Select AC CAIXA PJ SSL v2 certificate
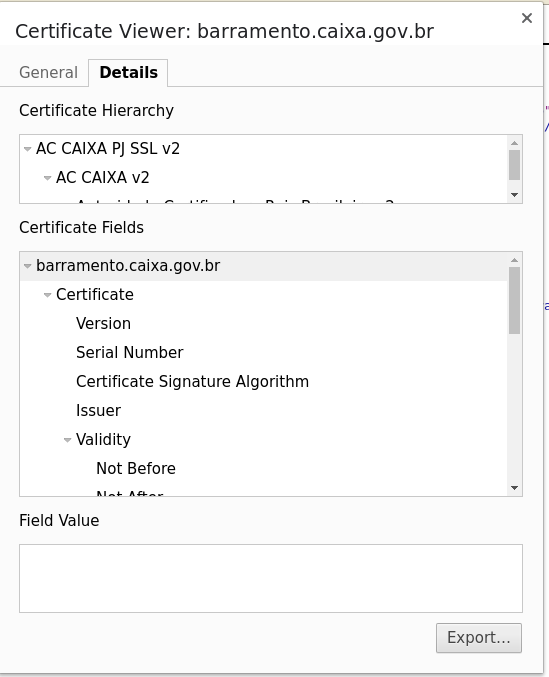The width and height of the screenshot is (549, 677). (108, 149)
